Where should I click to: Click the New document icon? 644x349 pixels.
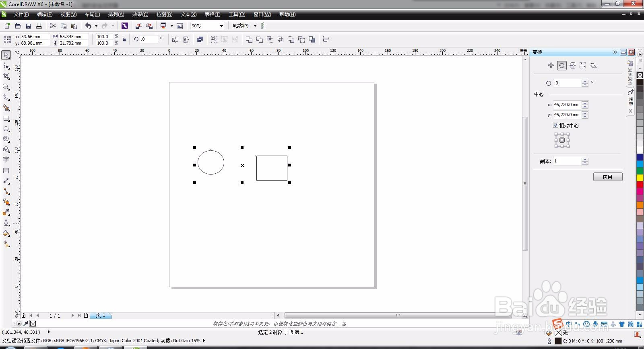(7, 26)
